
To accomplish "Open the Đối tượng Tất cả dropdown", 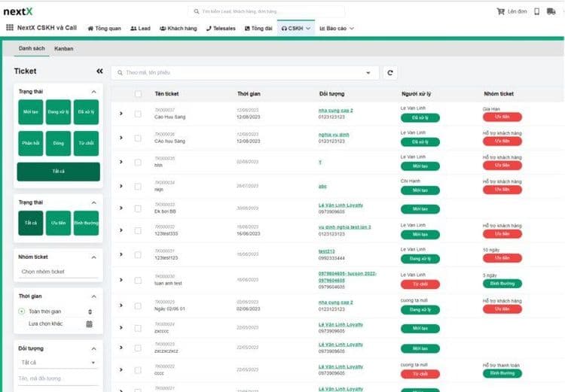I will point(58,362).
